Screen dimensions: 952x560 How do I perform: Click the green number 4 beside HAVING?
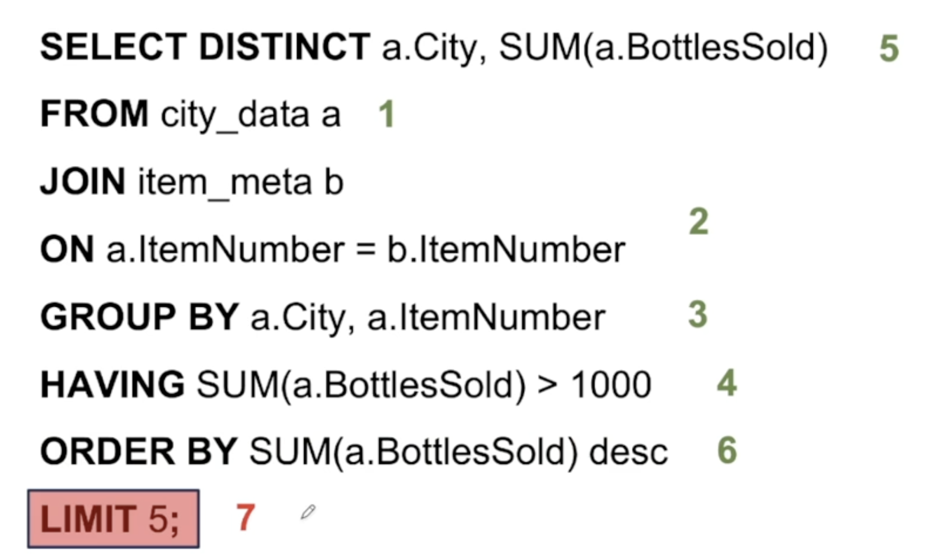727,383
